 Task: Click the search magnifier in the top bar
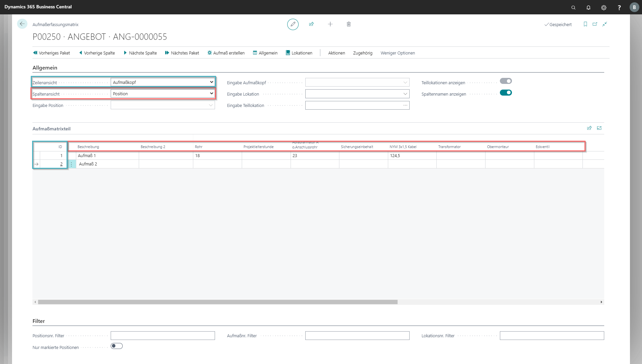[573, 7]
